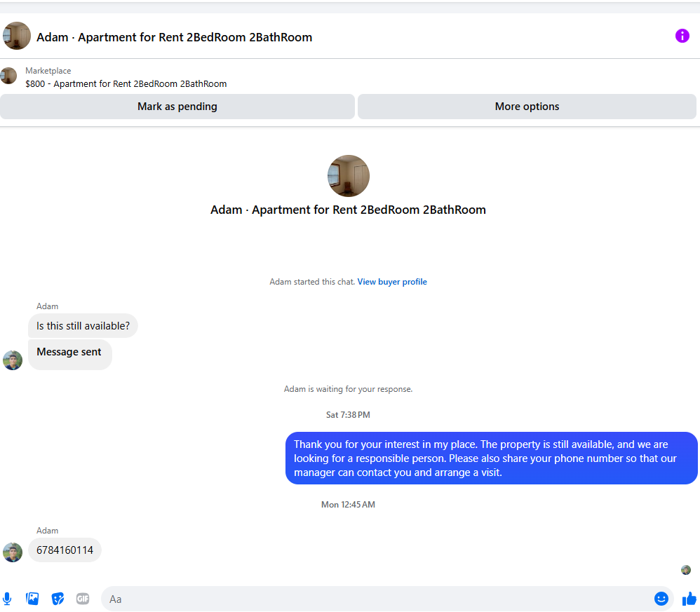Open More options for the listing

pos(527,107)
